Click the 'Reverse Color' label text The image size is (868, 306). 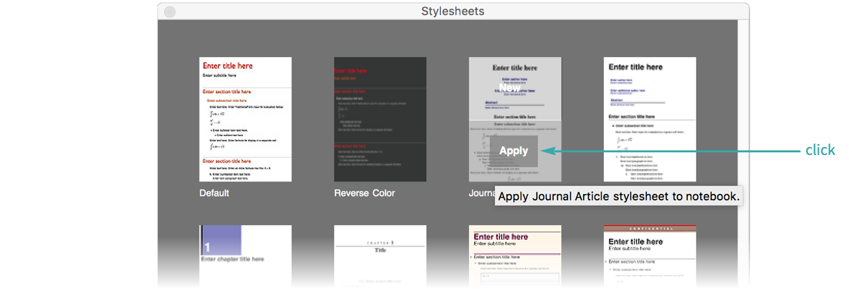364,193
